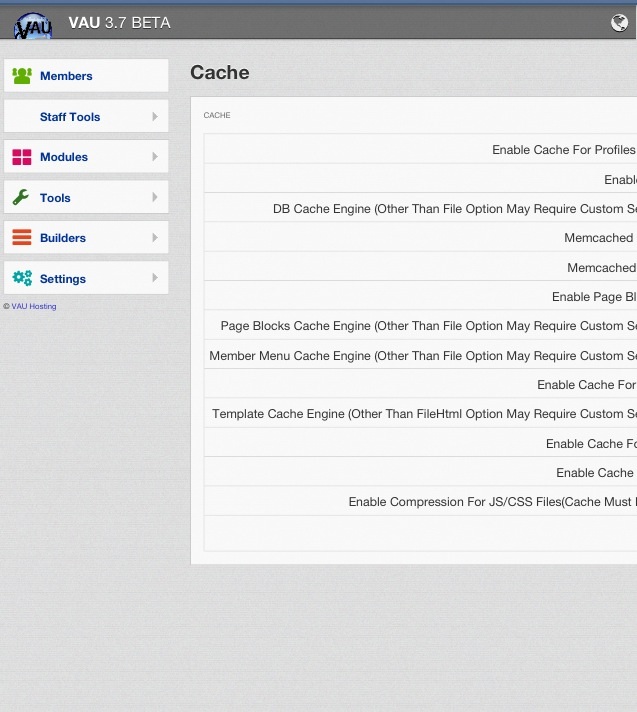Click the teal Settings gears icon
Image resolution: width=637 pixels, height=712 pixels.
click(x=22, y=279)
